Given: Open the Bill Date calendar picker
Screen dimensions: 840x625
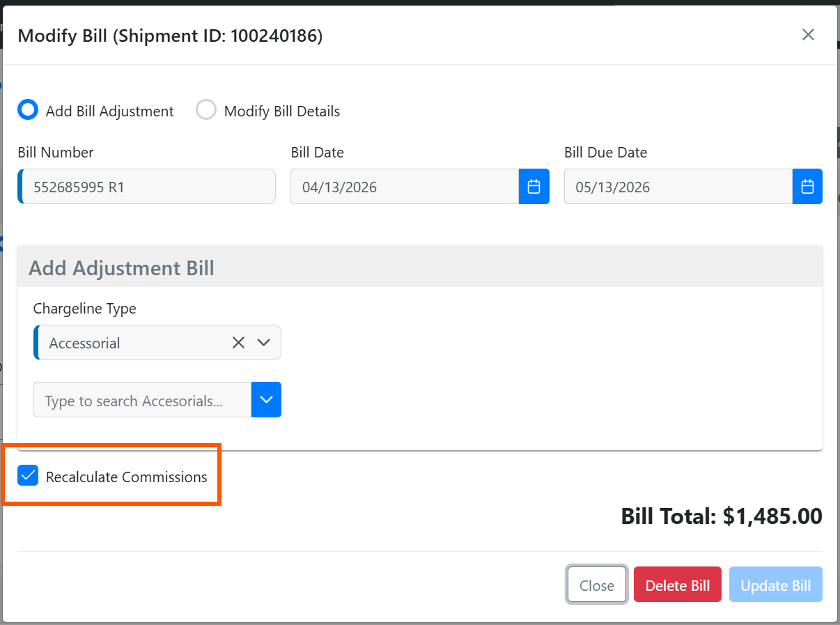Looking at the screenshot, I should pos(534,186).
